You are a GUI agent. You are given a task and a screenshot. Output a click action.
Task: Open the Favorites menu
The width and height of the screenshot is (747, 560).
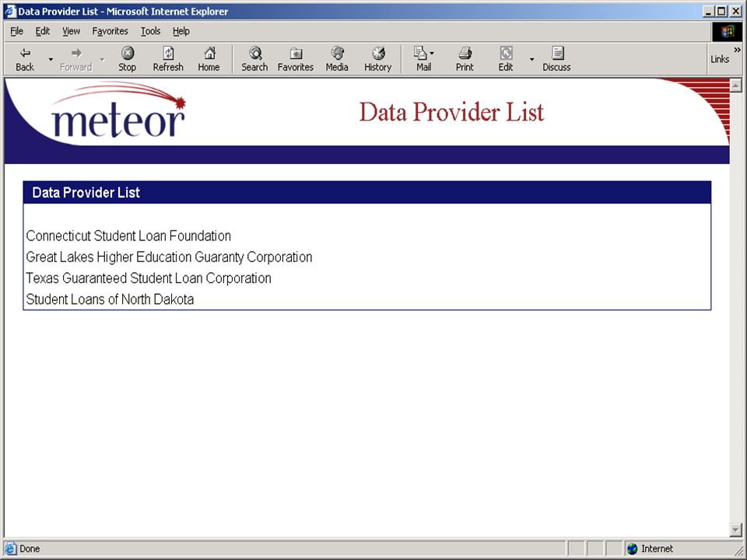[110, 31]
